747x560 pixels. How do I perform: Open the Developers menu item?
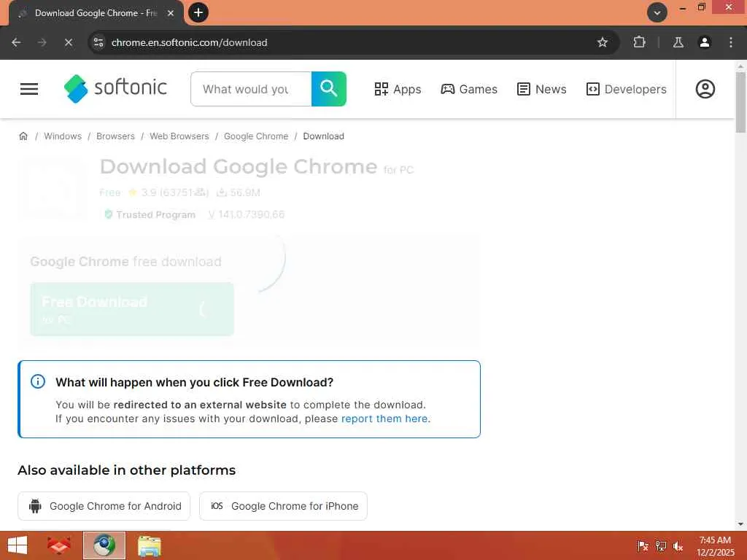[626, 89]
